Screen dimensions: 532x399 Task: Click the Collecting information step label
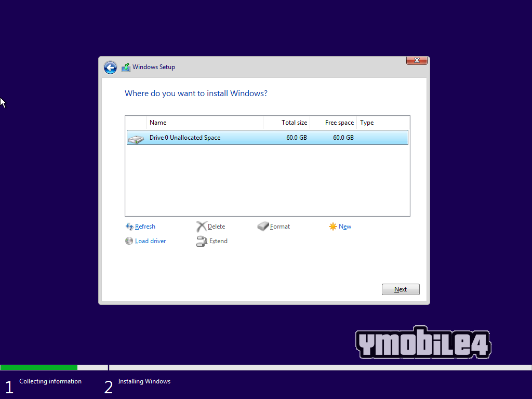50,381
